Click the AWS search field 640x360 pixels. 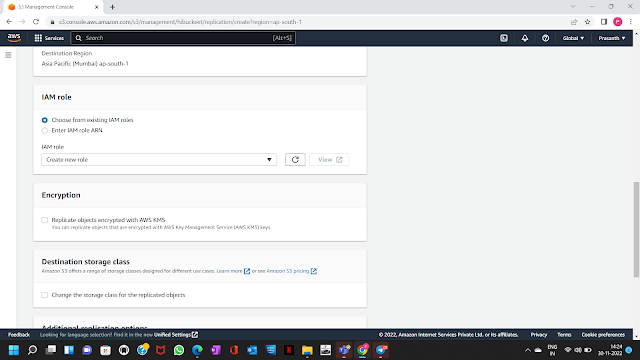(x=183, y=38)
